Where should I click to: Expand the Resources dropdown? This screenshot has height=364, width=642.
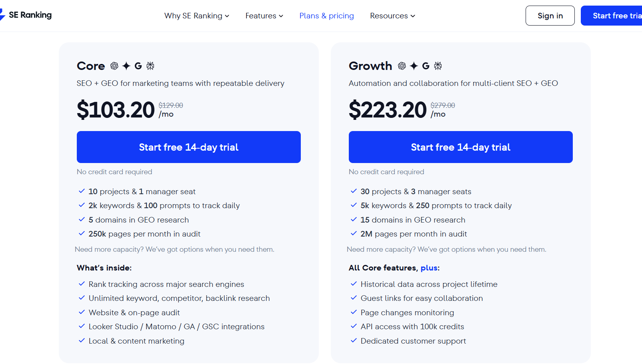point(392,16)
